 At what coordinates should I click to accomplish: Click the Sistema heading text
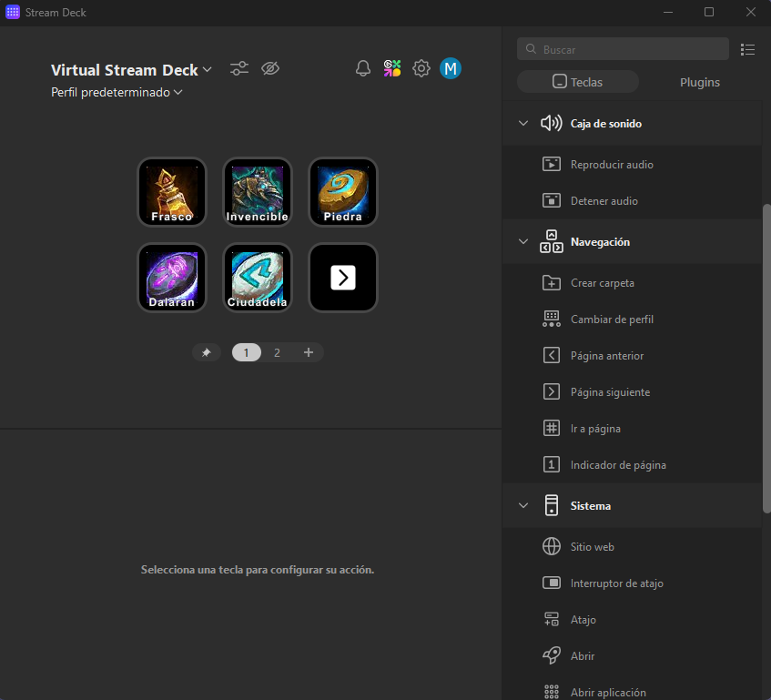591,506
